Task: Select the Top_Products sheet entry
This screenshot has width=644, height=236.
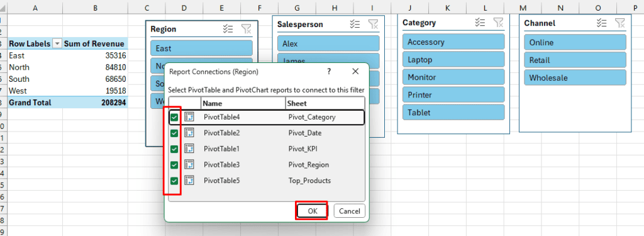Action: pos(309,181)
